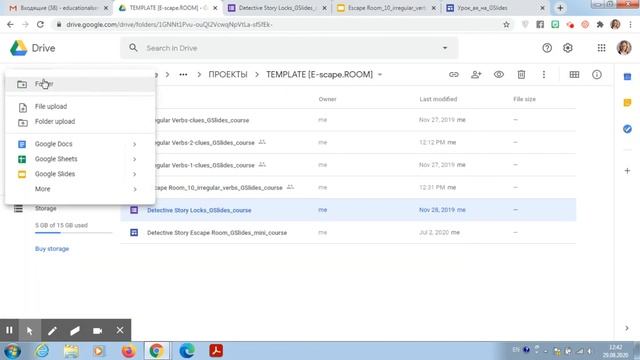Open Firefox from the taskbar
640x360 pixels.
[x=128, y=351]
